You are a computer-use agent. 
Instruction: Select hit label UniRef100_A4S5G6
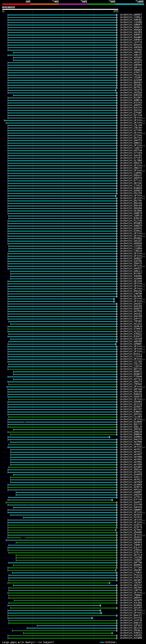coord(131,93)
